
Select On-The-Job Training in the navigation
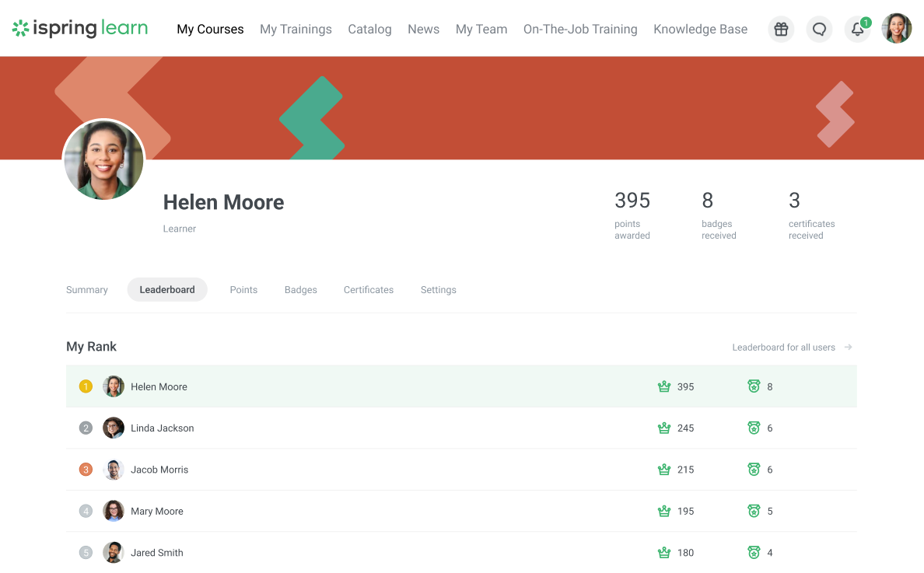[x=580, y=29]
